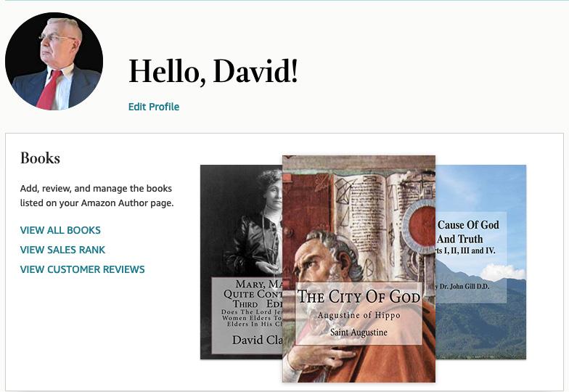
Task: Click Augustine of Hippo subtitle on cover
Action: tap(359, 315)
